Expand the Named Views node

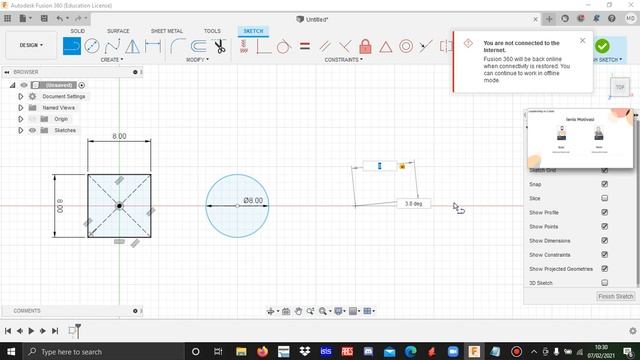(x=20, y=108)
